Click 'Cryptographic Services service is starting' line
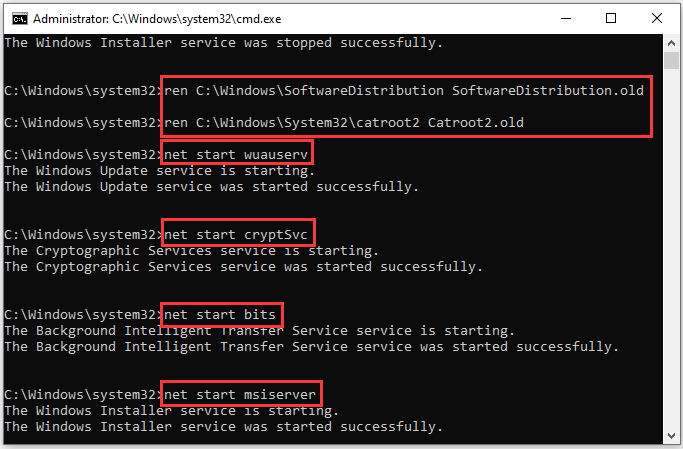 coord(191,250)
